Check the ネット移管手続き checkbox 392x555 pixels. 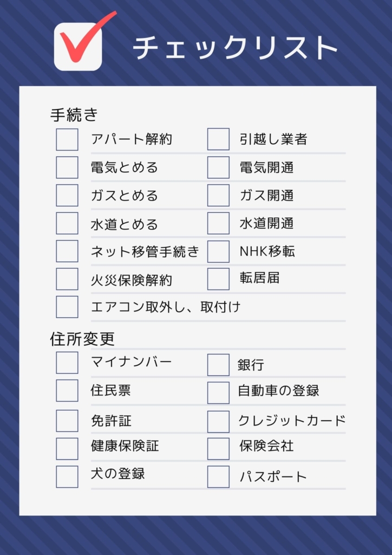[67, 251]
